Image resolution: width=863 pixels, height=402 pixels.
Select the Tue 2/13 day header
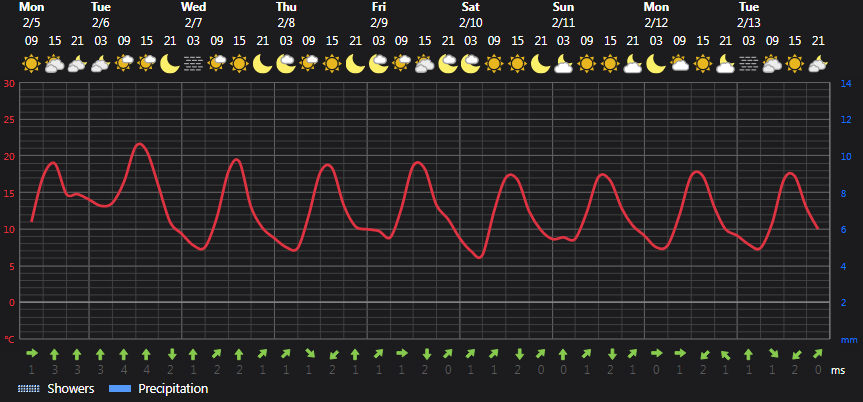tap(749, 15)
